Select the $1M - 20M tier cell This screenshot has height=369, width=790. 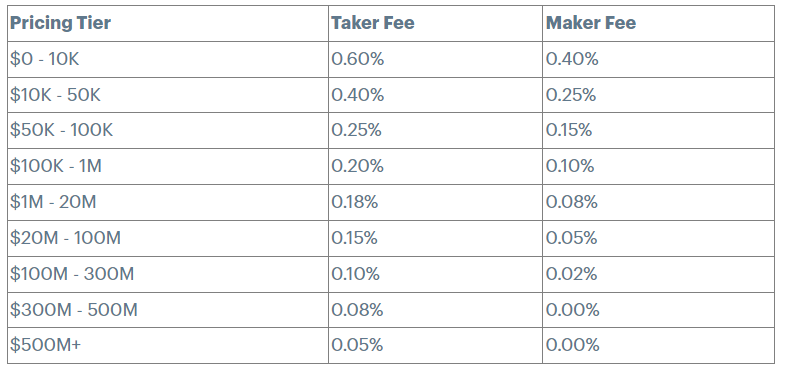(168, 202)
